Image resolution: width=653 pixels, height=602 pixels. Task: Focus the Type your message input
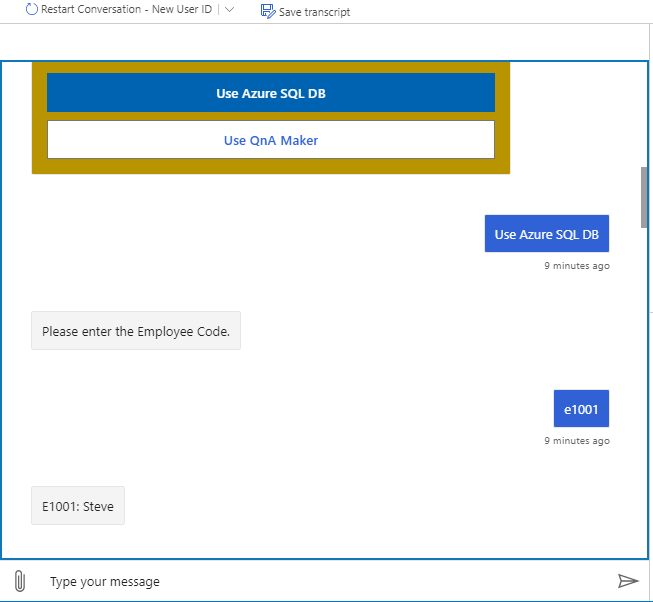325,581
